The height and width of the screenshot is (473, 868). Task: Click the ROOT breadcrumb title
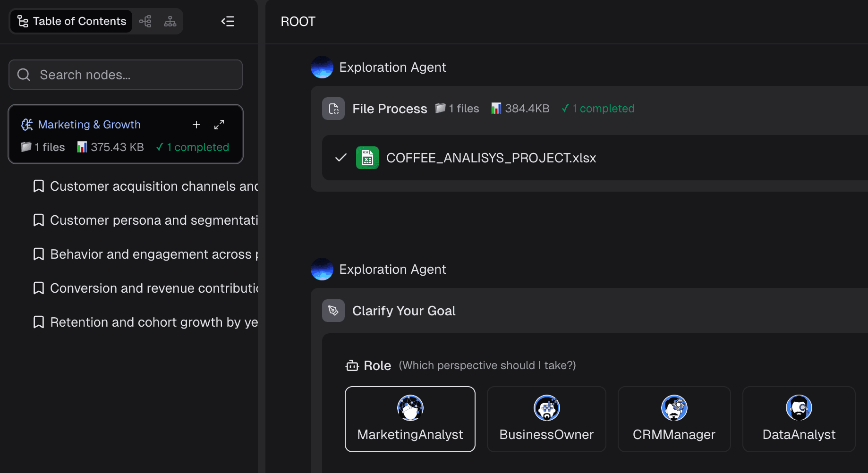click(x=298, y=22)
